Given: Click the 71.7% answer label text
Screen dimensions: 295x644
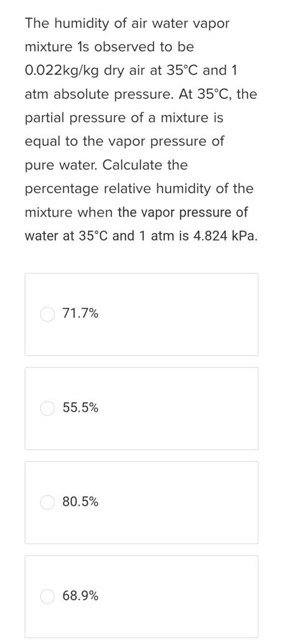Looking at the screenshot, I should [80, 314].
